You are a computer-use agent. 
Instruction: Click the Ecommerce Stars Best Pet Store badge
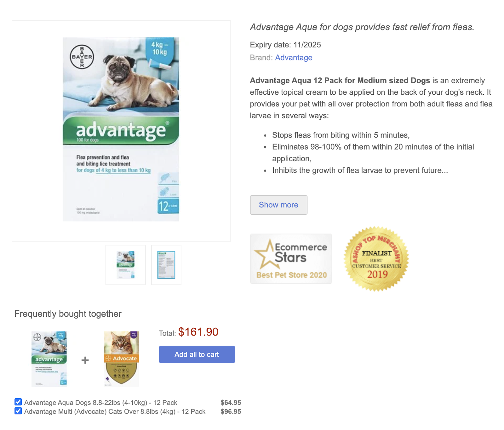(x=291, y=258)
